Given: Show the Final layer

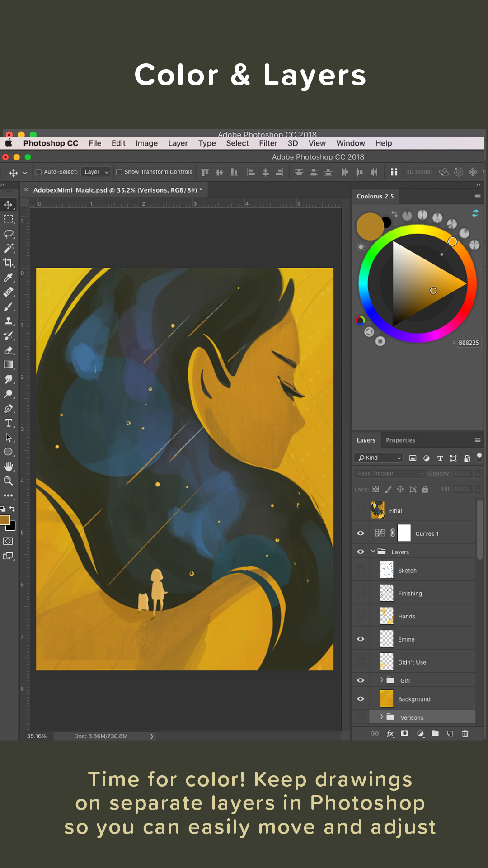Looking at the screenshot, I should [x=360, y=510].
